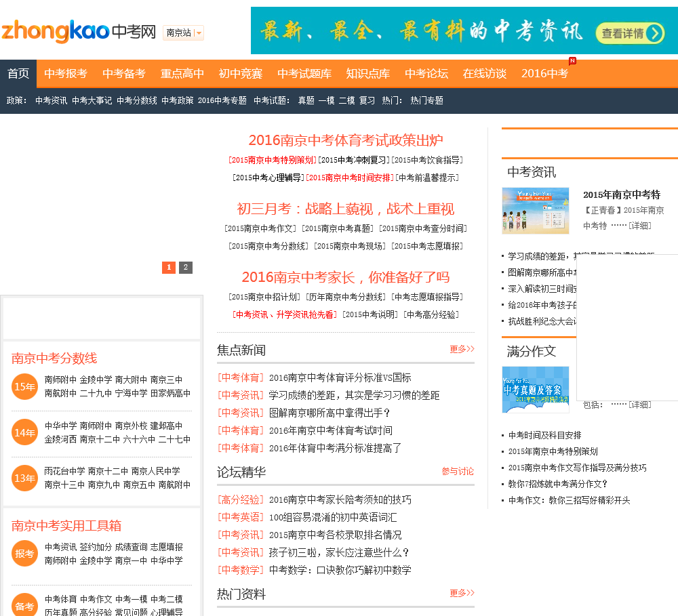
Task: Click [2015南京中考特别策划] link
Action: point(273,160)
